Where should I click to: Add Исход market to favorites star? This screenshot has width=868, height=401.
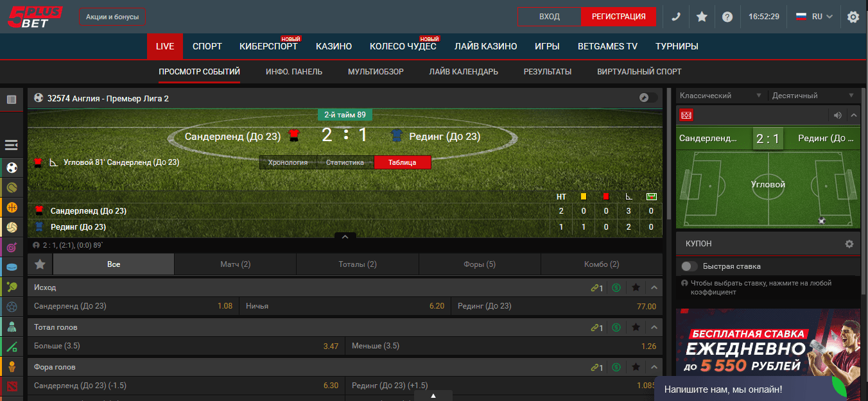[636, 287]
